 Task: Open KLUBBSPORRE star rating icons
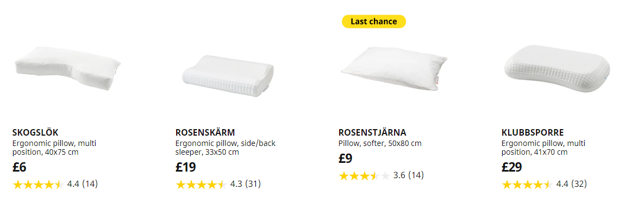(527, 184)
